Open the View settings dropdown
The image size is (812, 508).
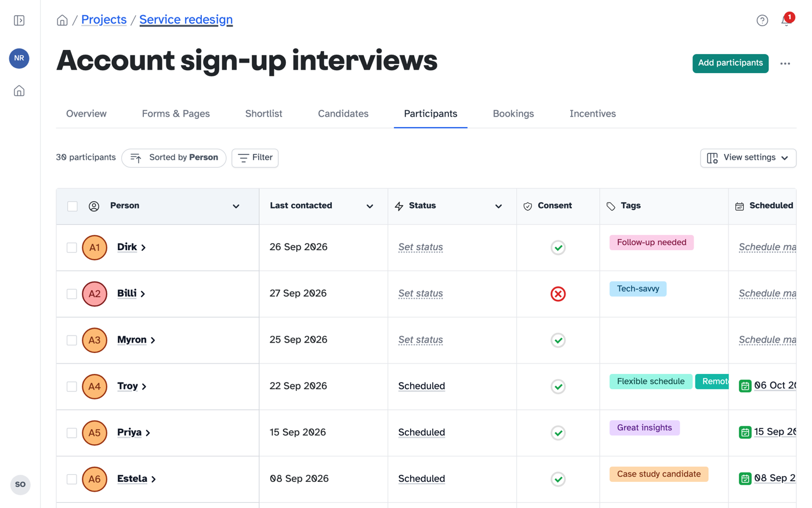748,158
